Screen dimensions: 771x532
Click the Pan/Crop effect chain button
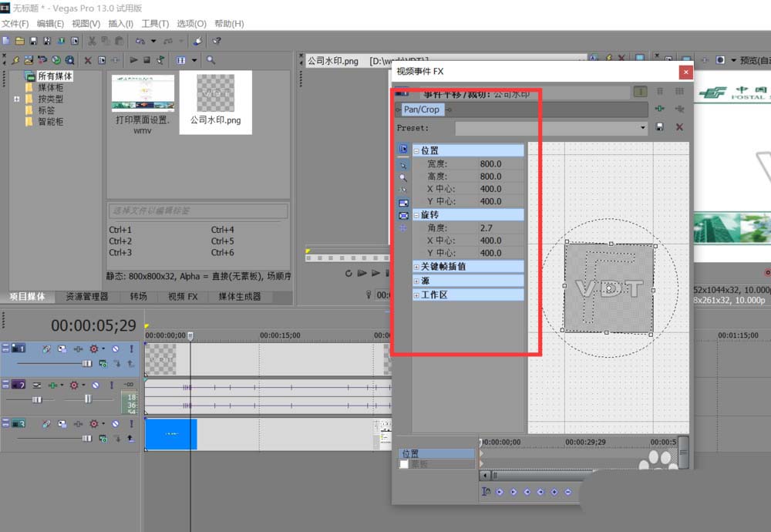point(421,109)
